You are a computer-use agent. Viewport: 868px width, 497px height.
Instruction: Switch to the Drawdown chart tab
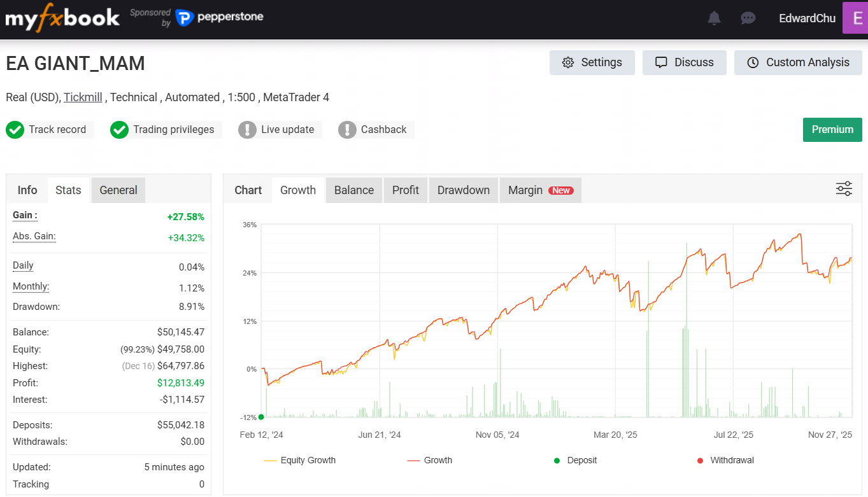(x=464, y=190)
